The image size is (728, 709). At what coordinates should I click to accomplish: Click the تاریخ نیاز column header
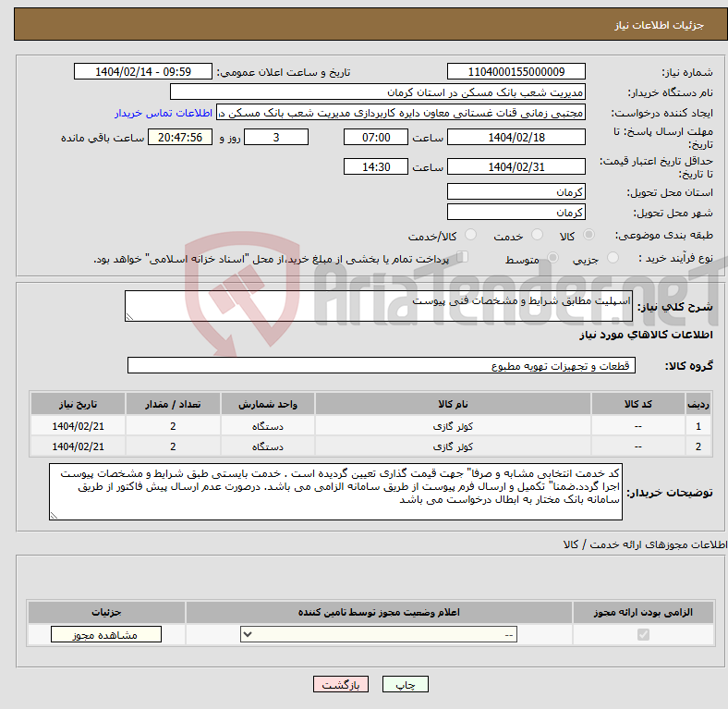pos(78,404)
